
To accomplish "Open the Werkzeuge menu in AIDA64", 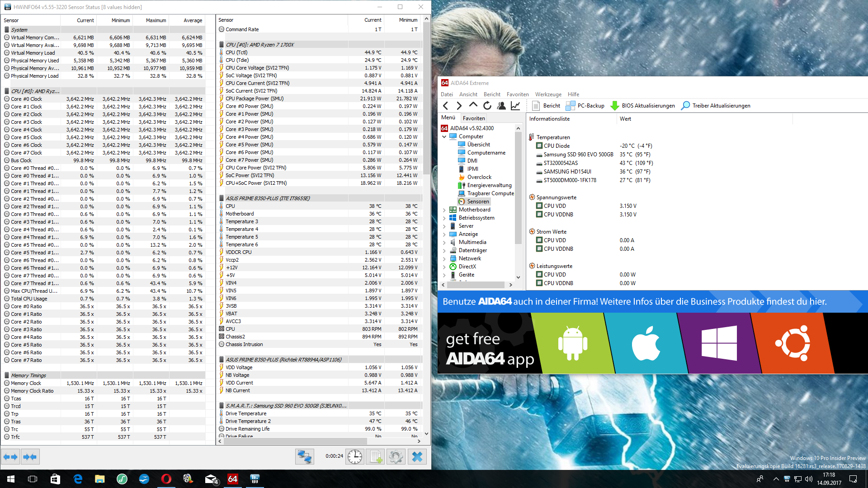I will 548,94.
